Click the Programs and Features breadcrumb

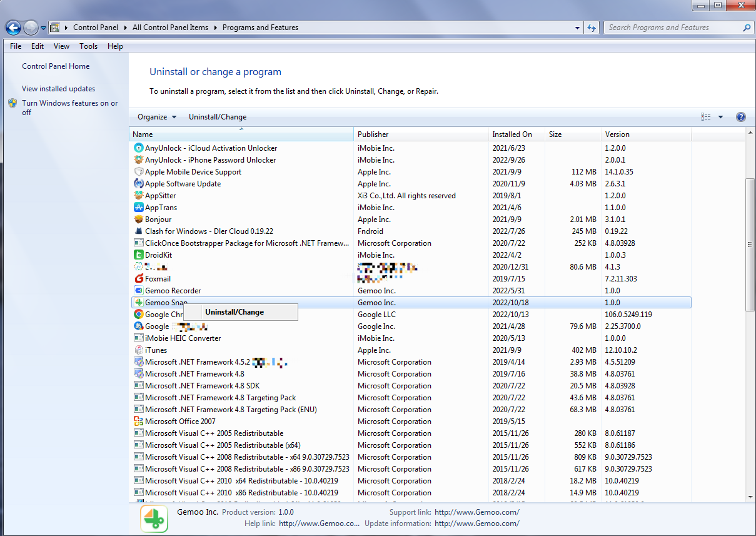(260, 28)
